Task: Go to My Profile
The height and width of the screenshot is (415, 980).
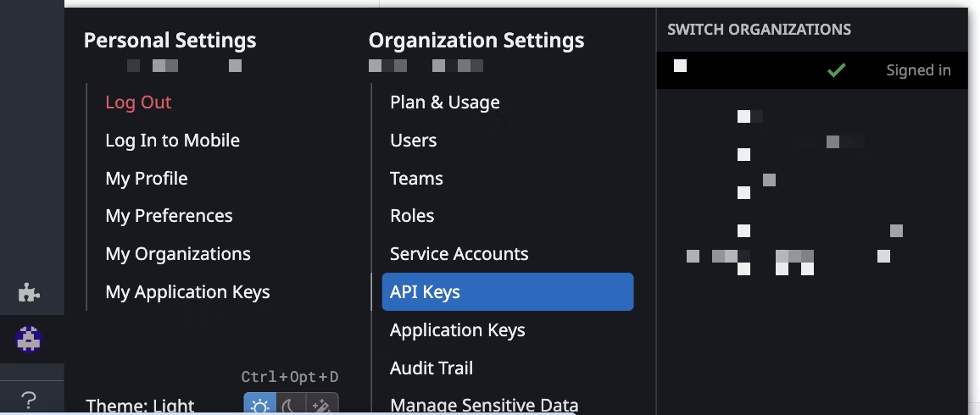Action: tap(146, 179)
